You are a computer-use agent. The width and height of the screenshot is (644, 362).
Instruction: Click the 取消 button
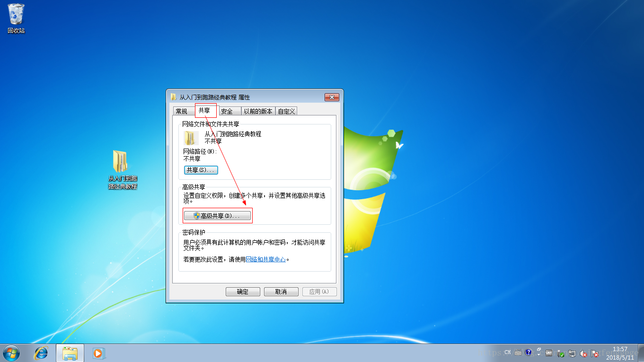point(281,291)
